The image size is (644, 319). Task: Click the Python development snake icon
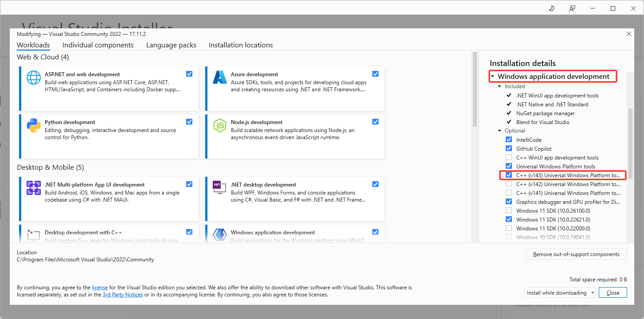click(x=34, y=125)
